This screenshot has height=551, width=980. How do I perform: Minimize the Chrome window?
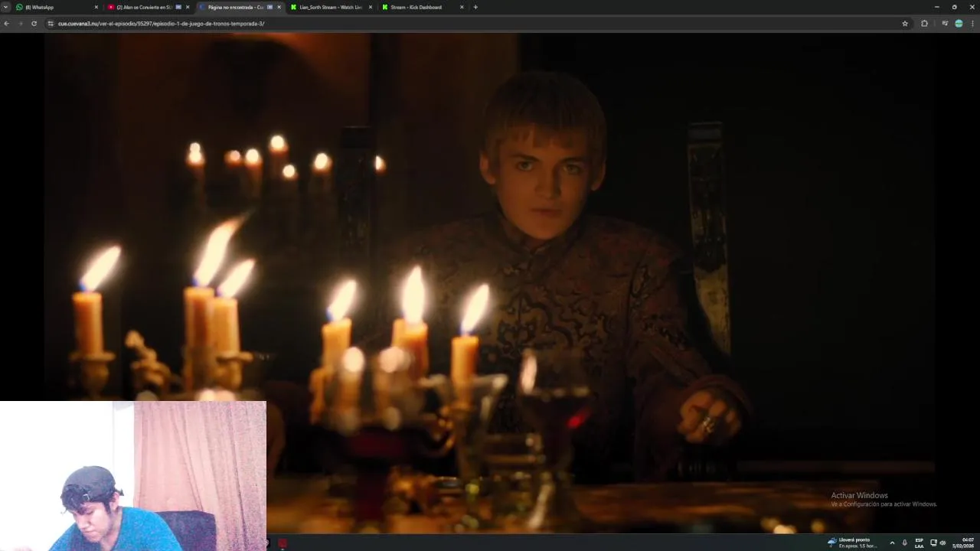tap(936, 7)
